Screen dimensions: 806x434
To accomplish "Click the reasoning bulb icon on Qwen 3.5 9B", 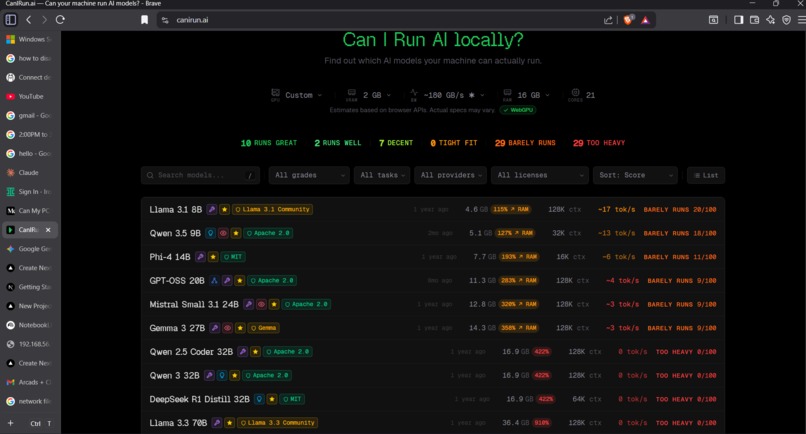I will point(210,233).
